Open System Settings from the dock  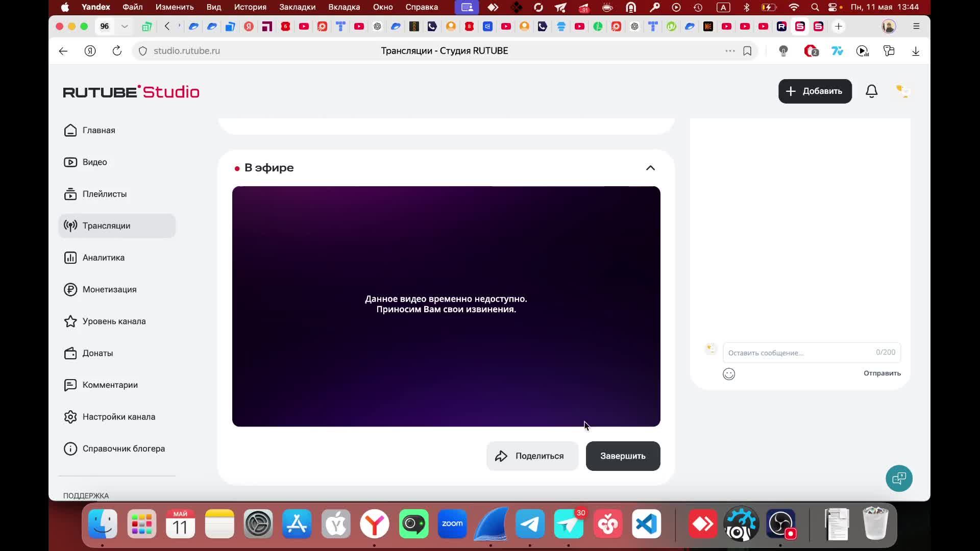[x=258, y=524]
